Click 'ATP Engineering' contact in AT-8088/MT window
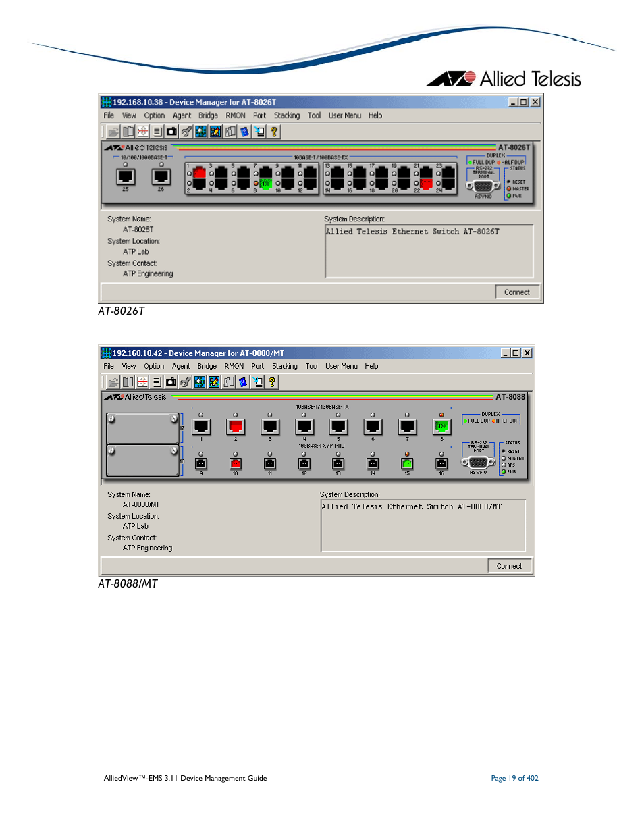The image size is (644, 834). point(147,548)
